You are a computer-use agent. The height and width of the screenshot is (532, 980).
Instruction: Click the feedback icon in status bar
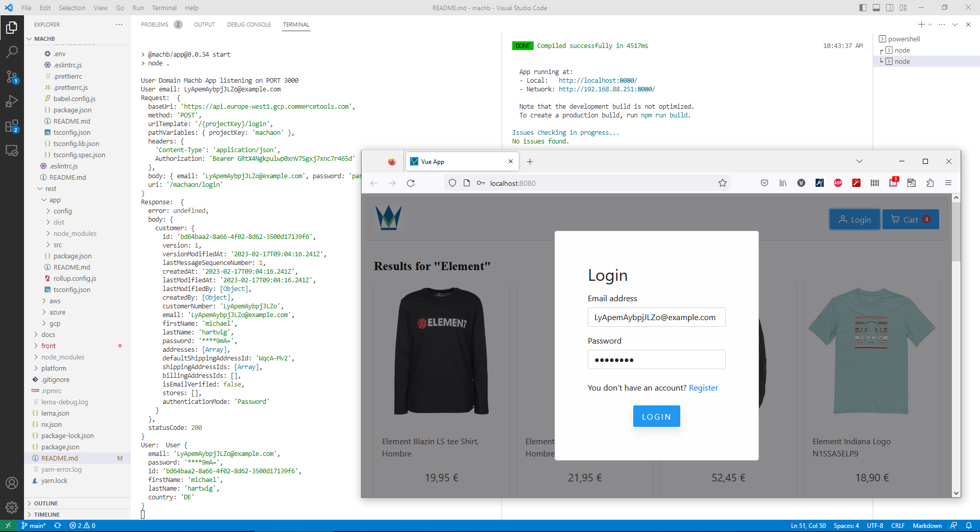(x=953, y=525)
